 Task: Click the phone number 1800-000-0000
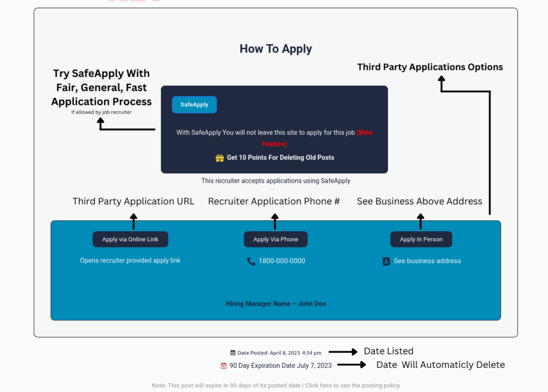coord(281,261)
